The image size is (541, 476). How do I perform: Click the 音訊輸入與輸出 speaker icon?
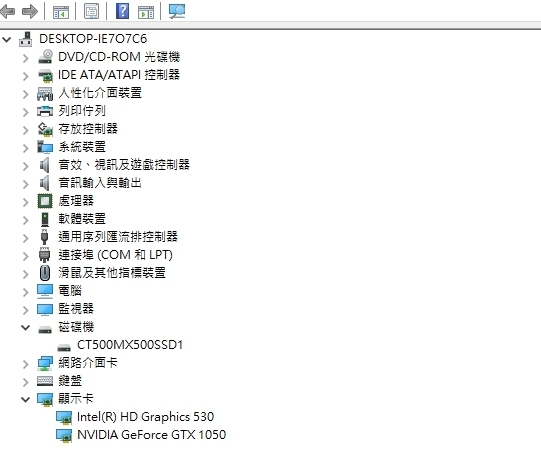pyautogui.click(x=45, y=183)
